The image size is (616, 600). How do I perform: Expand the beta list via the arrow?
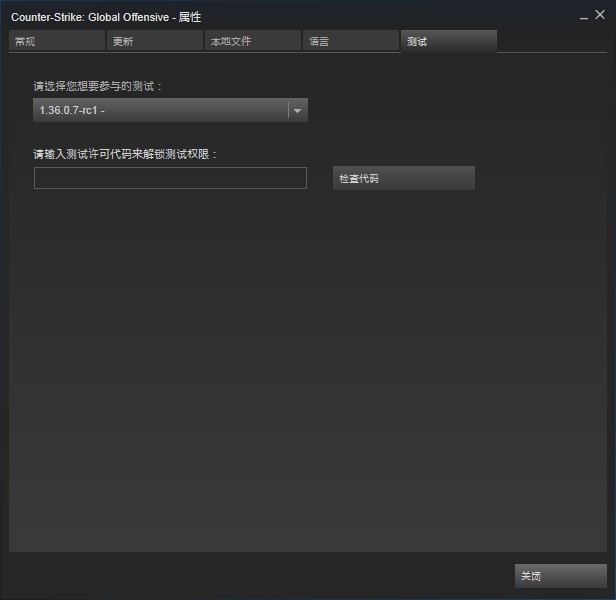298,111
